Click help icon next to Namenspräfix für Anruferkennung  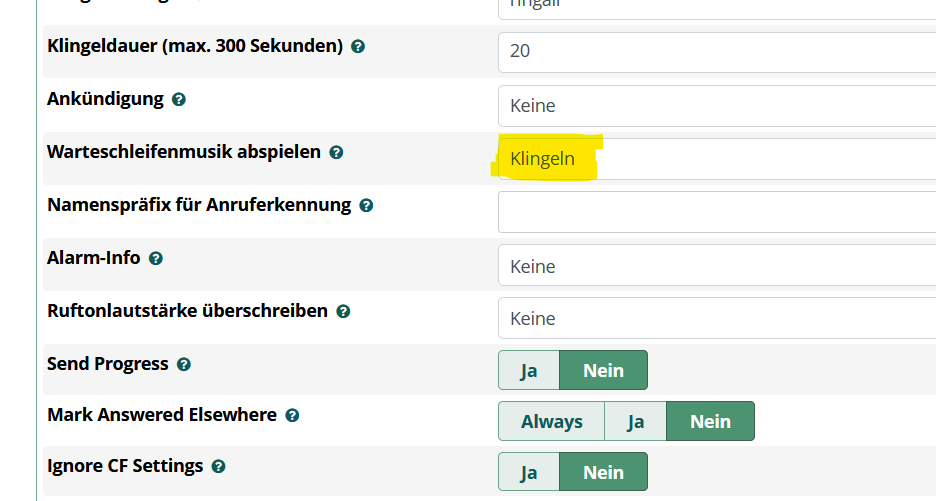click(366, 206)
